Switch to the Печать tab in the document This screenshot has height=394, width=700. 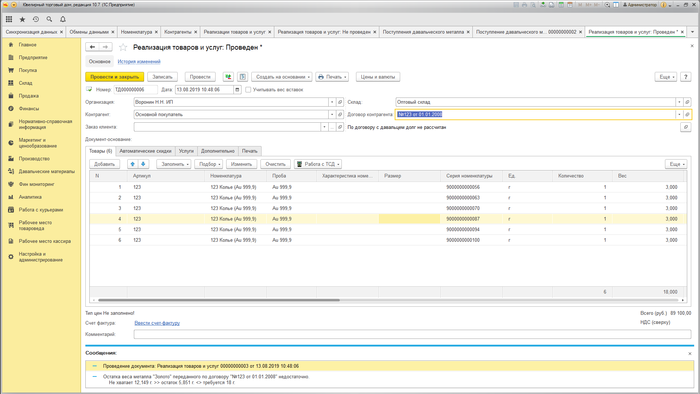pos(250,151)
